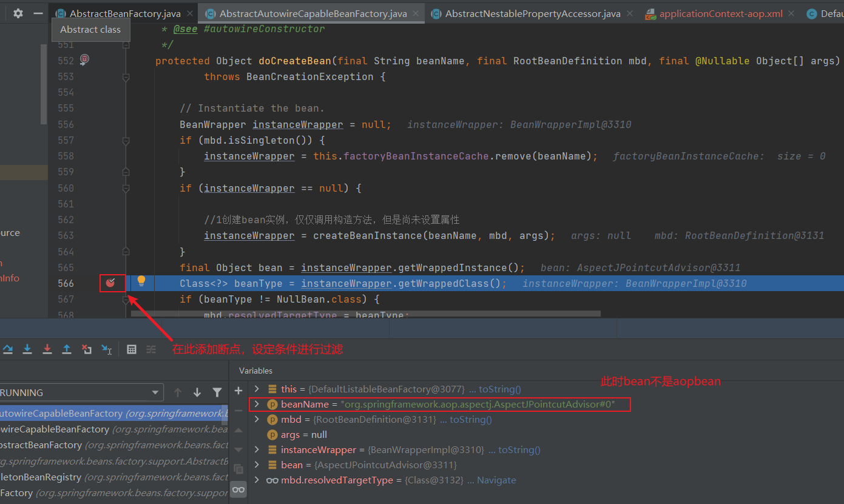This screenshot has width=844, height=504.
Task: Expand the mbd.resolvedTargetType watch node
Action: [257, 480]
